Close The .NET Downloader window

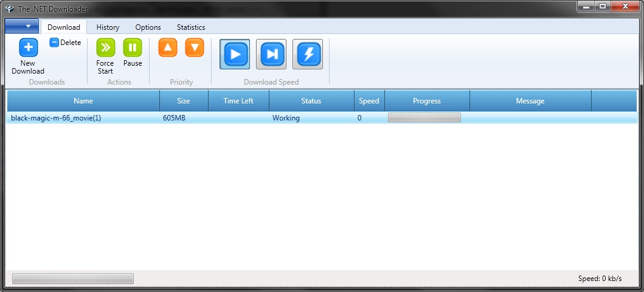625,6
